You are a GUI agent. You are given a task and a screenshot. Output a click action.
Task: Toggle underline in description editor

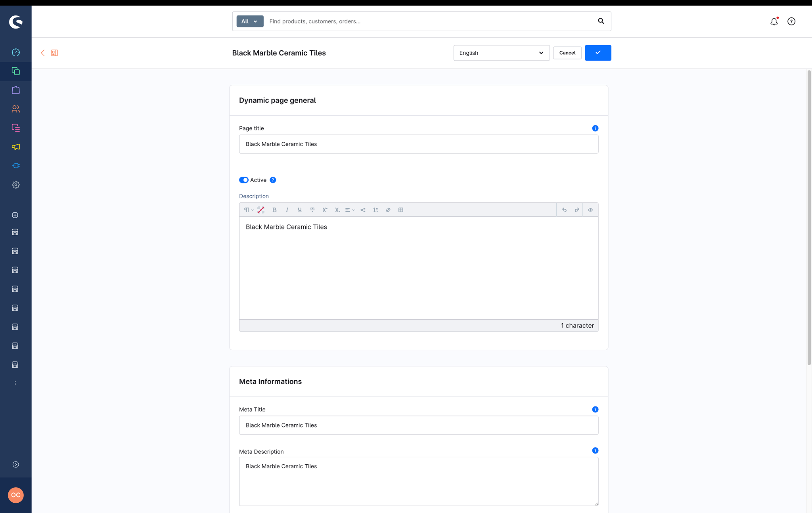pyautogui.click(x=300, y=210)
